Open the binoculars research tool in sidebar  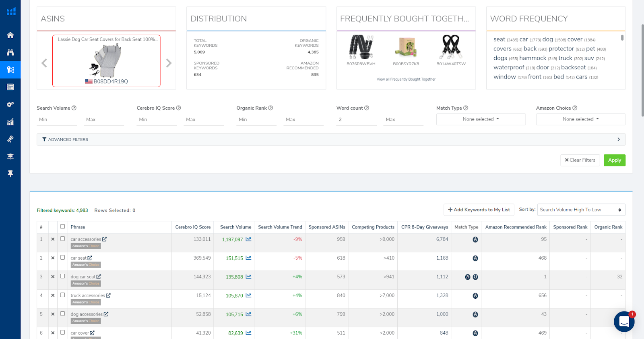(x=10, y=52)
